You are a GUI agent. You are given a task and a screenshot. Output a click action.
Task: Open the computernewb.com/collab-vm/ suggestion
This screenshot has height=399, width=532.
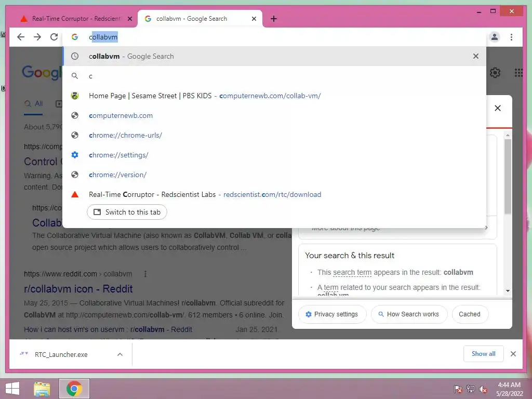coord(274,96)
